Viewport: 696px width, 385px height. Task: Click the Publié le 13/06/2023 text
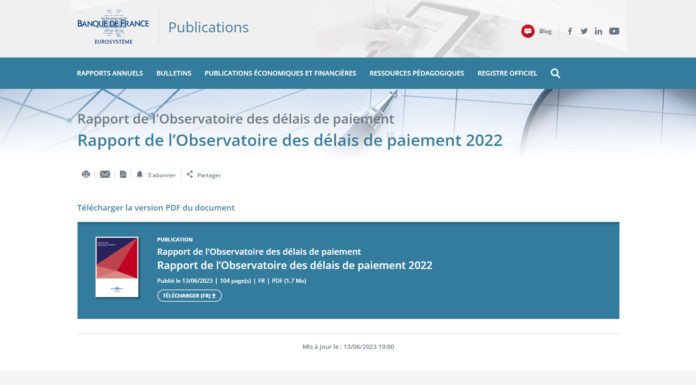(x=185, y=281)
